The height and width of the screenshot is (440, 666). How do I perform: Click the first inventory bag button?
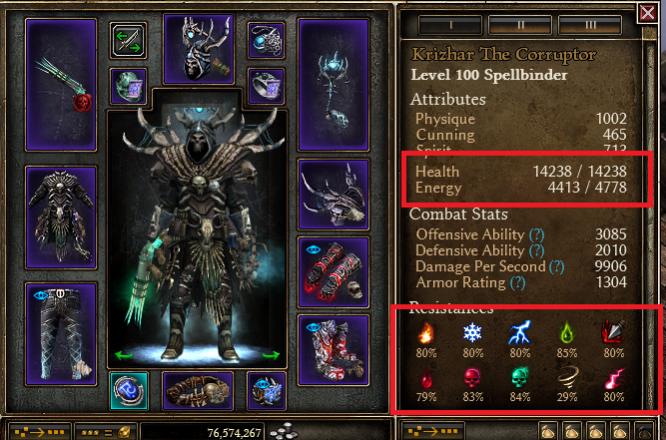pos(548,431)
